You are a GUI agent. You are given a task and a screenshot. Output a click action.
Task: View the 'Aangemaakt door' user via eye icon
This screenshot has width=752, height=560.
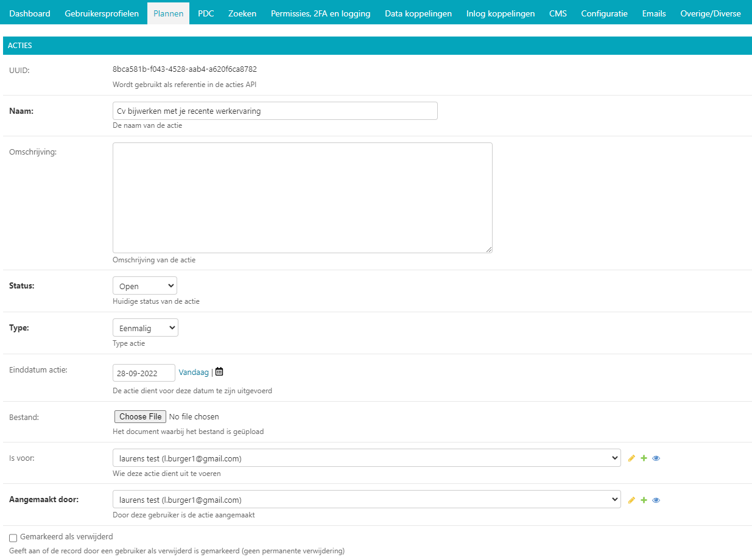(x=656, y=500)
